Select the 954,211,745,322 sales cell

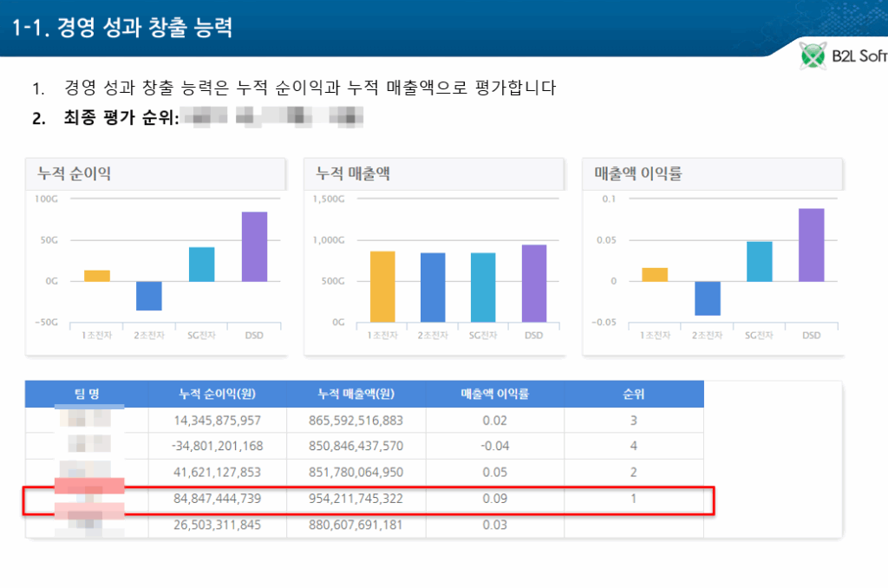click(x=356, y=500)
